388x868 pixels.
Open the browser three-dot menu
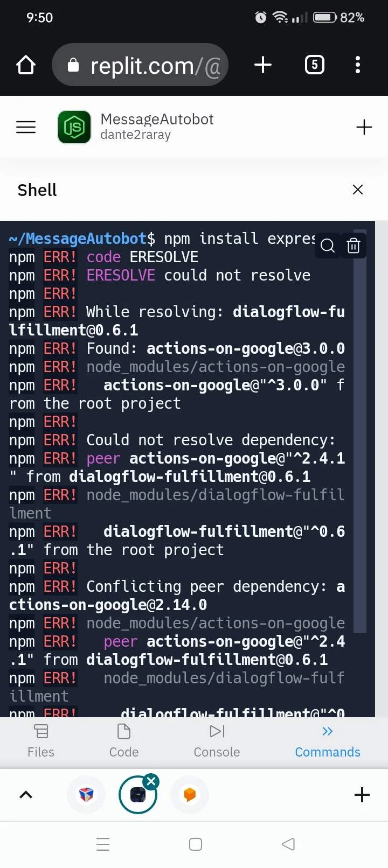tap(358, 65)
